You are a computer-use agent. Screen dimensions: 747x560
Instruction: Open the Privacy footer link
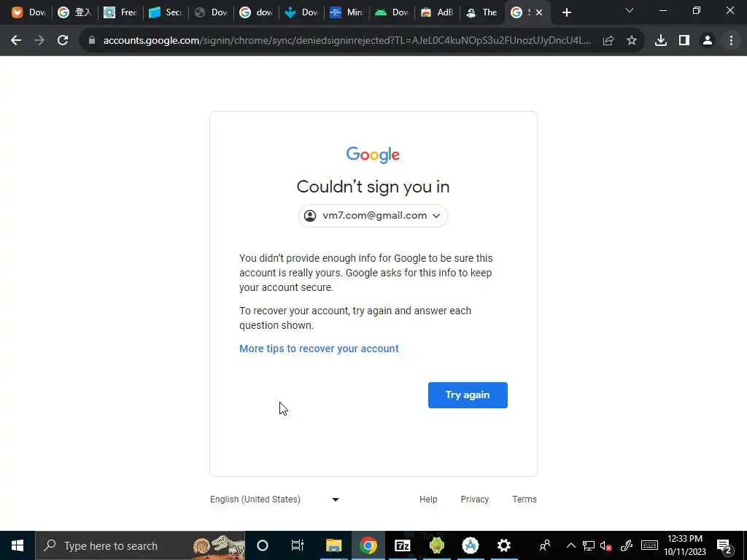[x=474, y=499]
